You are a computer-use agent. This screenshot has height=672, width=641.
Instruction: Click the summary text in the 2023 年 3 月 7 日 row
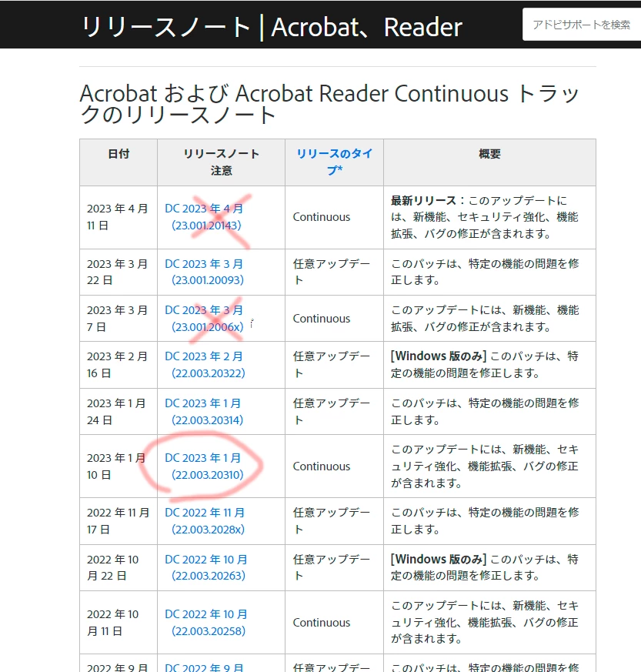[x=485, y=319]
